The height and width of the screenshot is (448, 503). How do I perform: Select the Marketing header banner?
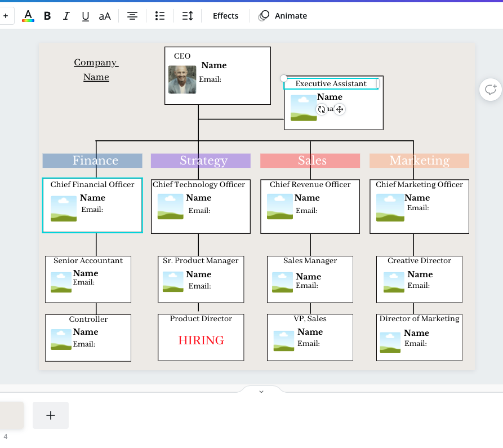(419, 161)
